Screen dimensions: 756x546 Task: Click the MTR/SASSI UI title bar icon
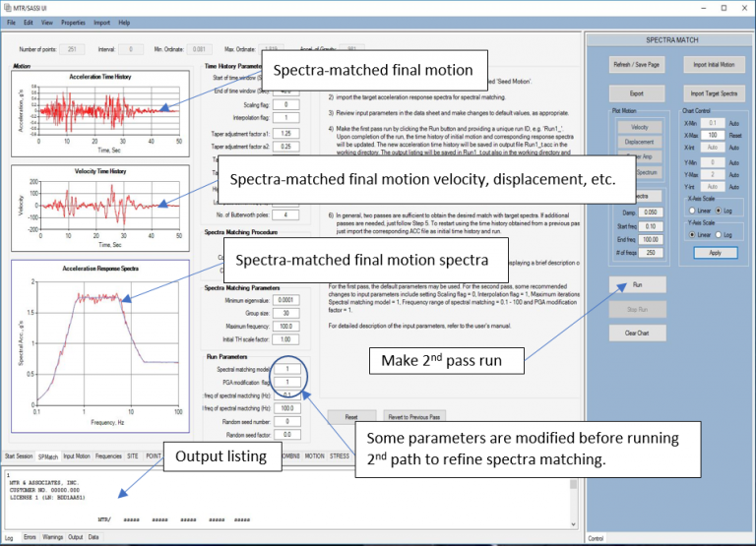coord(8,7)
